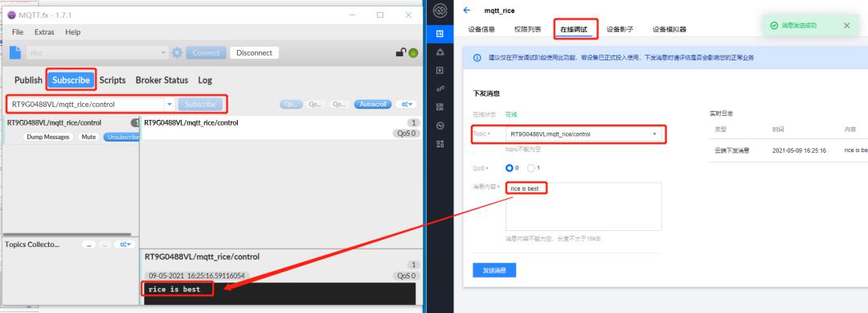Open the Extras menu
The height and width of the screenshot is (313, 868).
(x=44, y=32)
